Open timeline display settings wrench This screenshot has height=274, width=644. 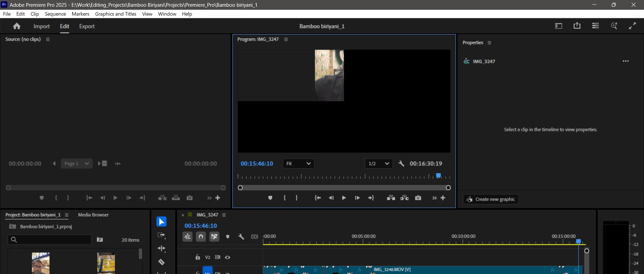241,237
